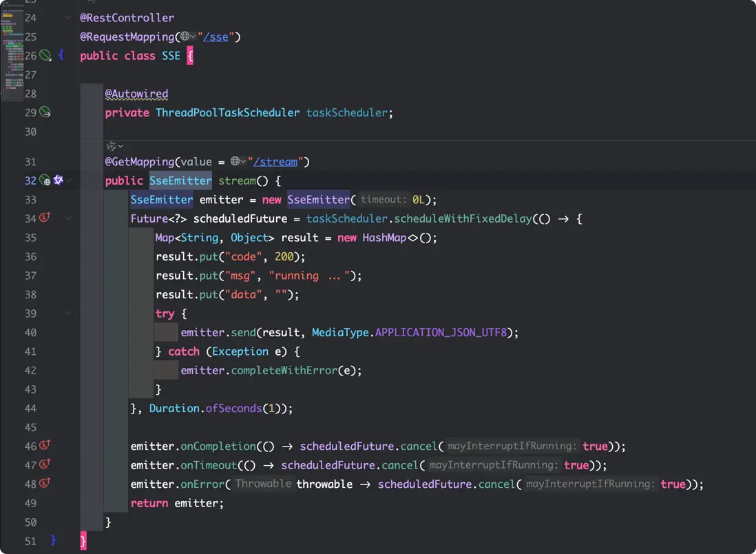Click the @RestController annotation
The image size is (756, 554).
pyautogui.click(x=127, y=18)
